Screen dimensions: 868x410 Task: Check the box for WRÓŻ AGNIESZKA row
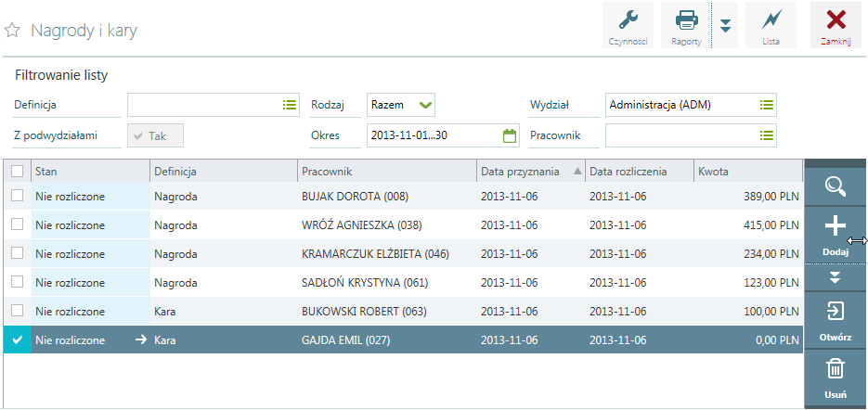(17, 224)
